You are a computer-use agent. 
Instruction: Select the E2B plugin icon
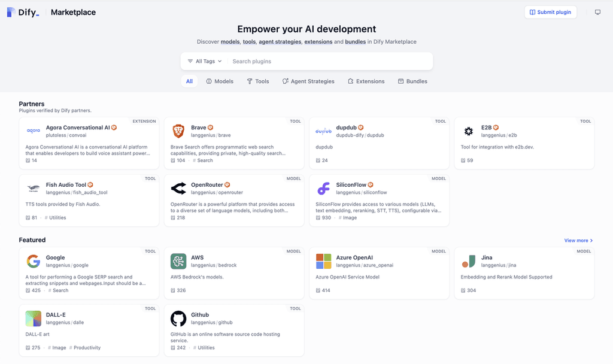pos(469,131)
